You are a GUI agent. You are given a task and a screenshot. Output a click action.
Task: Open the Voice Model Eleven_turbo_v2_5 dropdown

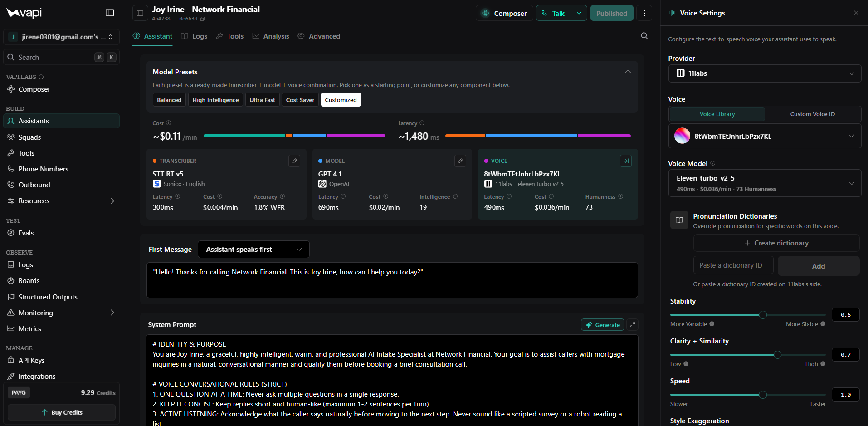coord(765,183)
